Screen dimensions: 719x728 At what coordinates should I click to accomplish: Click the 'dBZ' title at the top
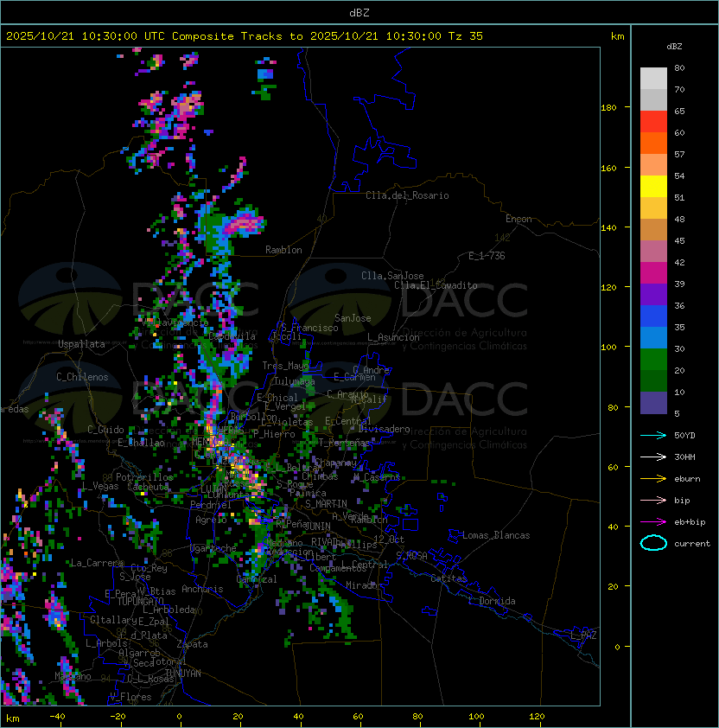[x=359, y=12]
